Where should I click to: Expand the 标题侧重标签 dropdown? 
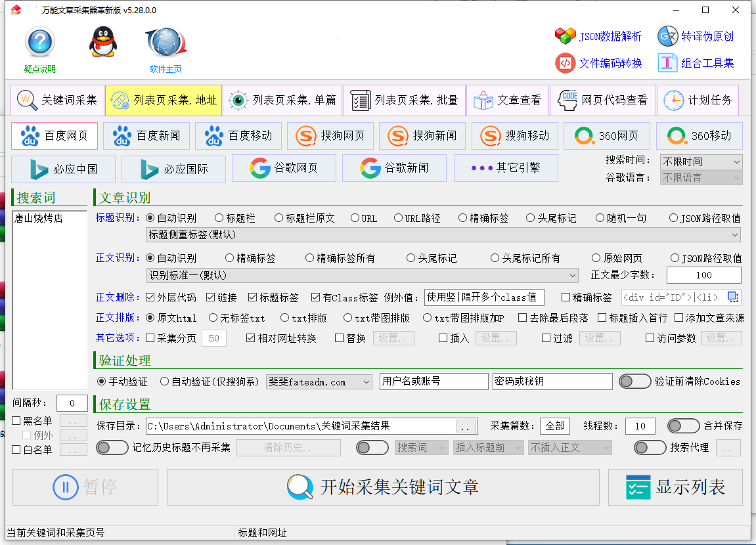443,235
